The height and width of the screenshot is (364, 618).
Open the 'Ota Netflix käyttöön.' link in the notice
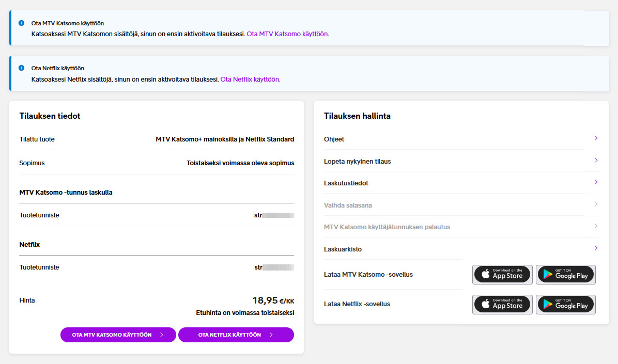[250, 79]
